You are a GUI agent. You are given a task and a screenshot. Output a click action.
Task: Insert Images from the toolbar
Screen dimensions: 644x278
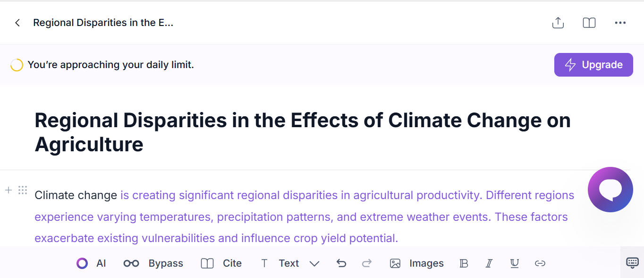pos(417,263)
